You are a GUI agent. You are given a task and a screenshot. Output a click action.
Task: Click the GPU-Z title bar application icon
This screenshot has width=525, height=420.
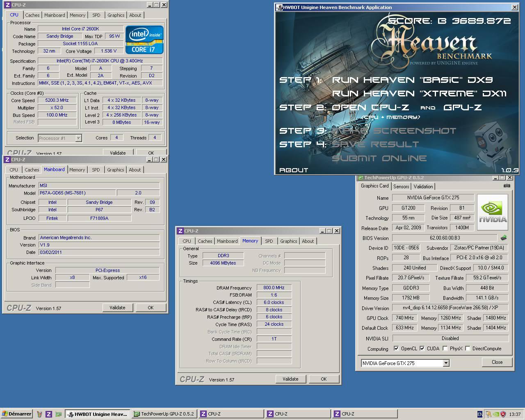click(x=361, y=178)
